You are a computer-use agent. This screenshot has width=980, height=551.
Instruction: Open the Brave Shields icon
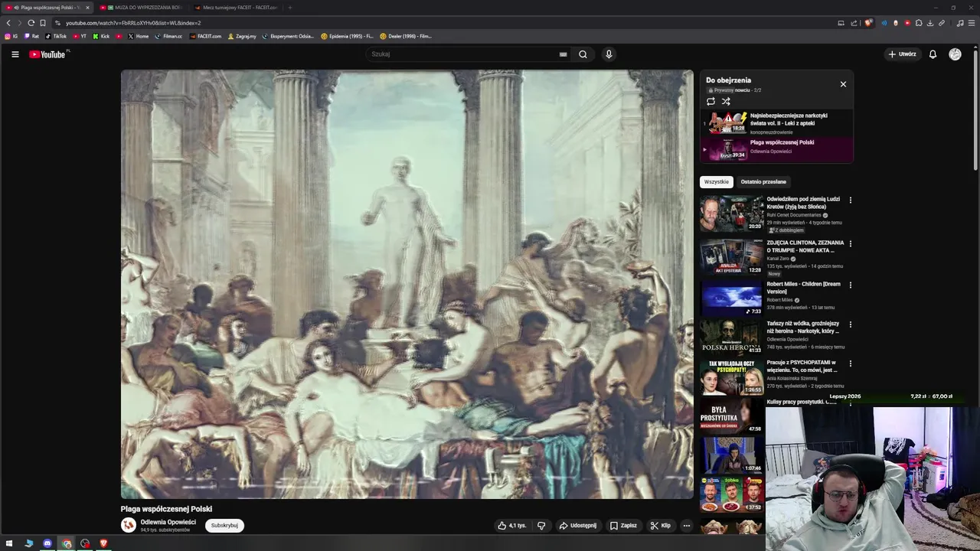point(868,23)
